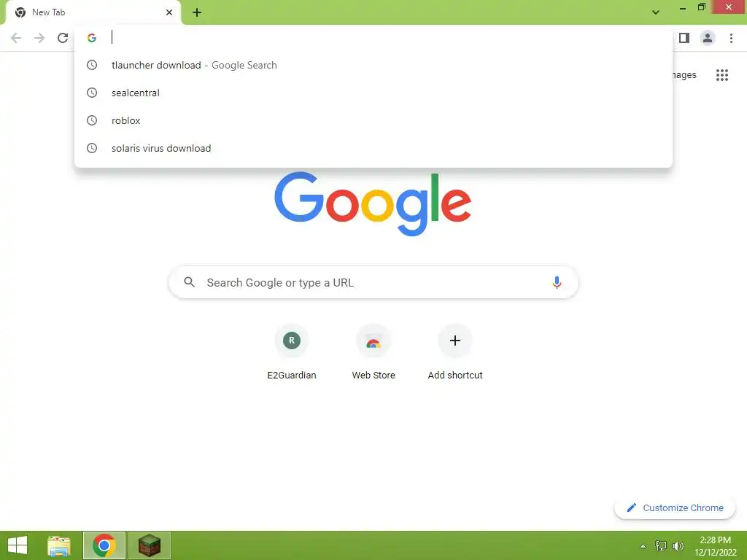The height and width of the screenshot is (560, 747).
Task: Click the Add shortcut label
Action: [455, 376]
